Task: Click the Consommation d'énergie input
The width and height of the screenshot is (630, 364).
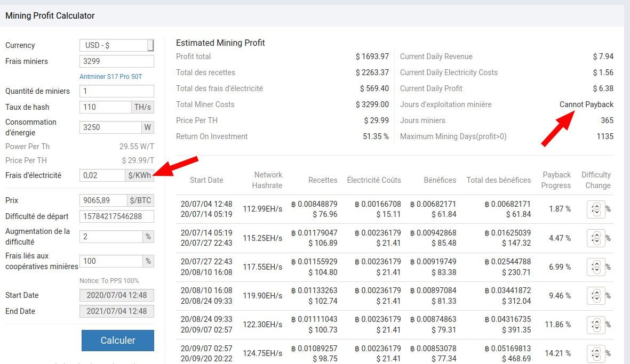Action: click(x=110, y=127)
